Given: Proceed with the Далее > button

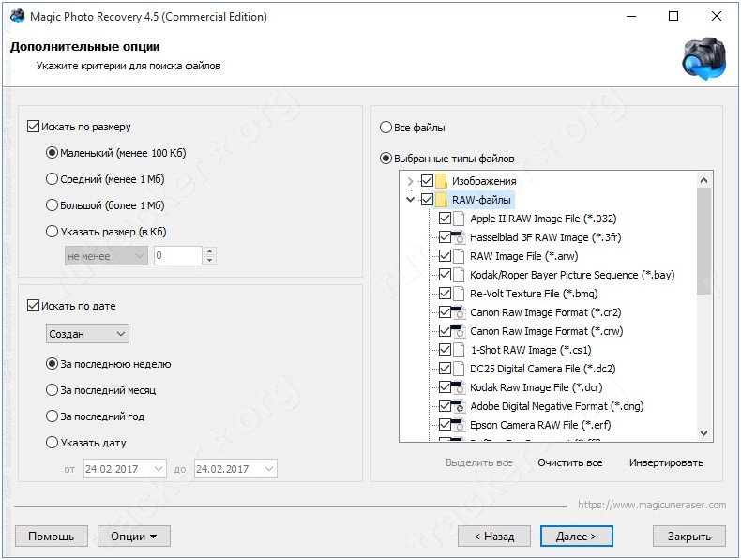Looking at the screenshot, I should pyautogui.click(x=577, y=537).
